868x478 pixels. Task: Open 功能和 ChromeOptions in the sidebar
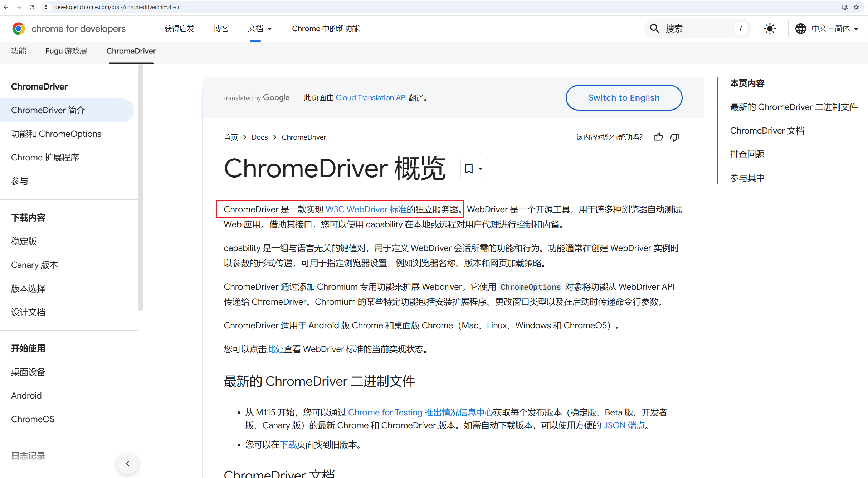point(56,134)
